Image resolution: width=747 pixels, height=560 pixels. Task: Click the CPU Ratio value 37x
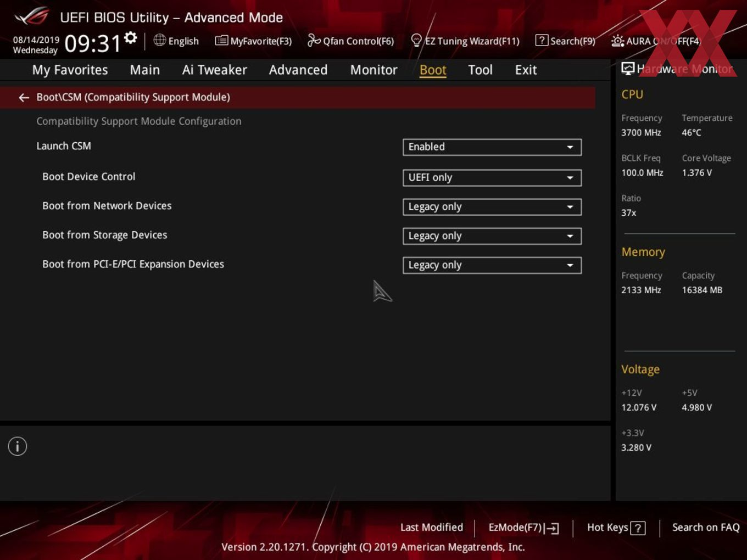pos(628,213)
